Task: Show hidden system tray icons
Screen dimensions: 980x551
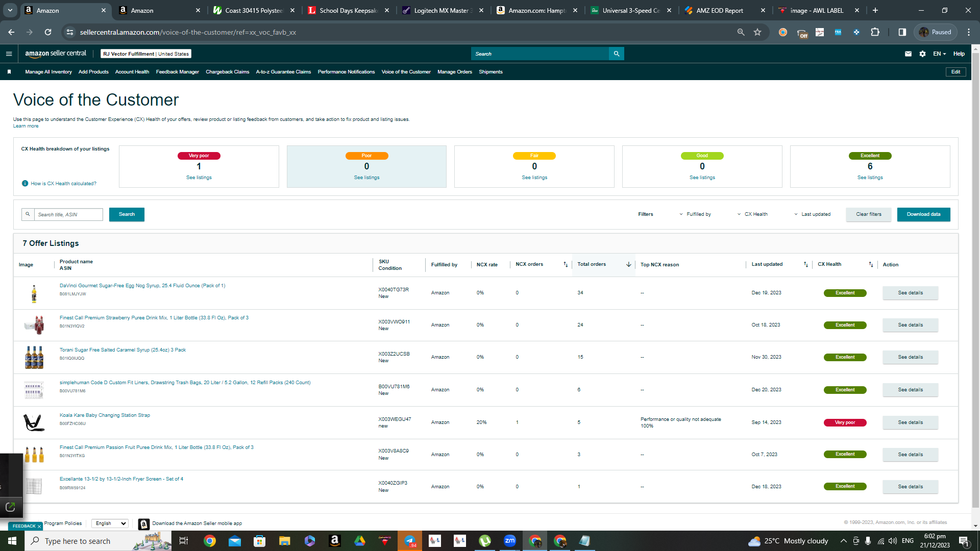Action: pyautogui.click(x=843, y=541)
